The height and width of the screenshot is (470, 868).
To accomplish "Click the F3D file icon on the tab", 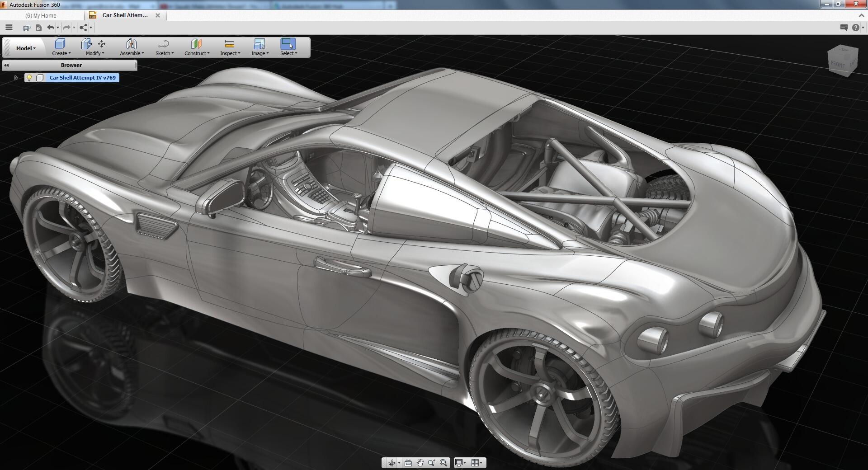I will [x=93, y=15].
